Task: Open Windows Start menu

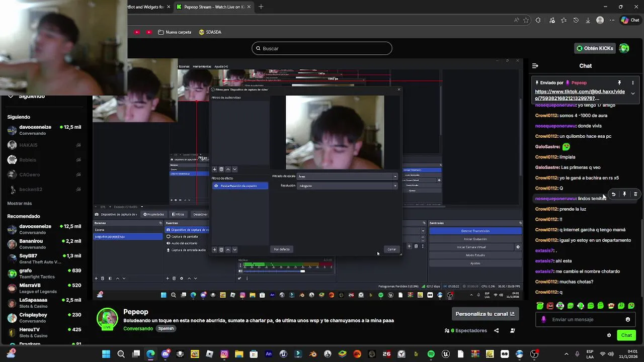Action: 106,354
